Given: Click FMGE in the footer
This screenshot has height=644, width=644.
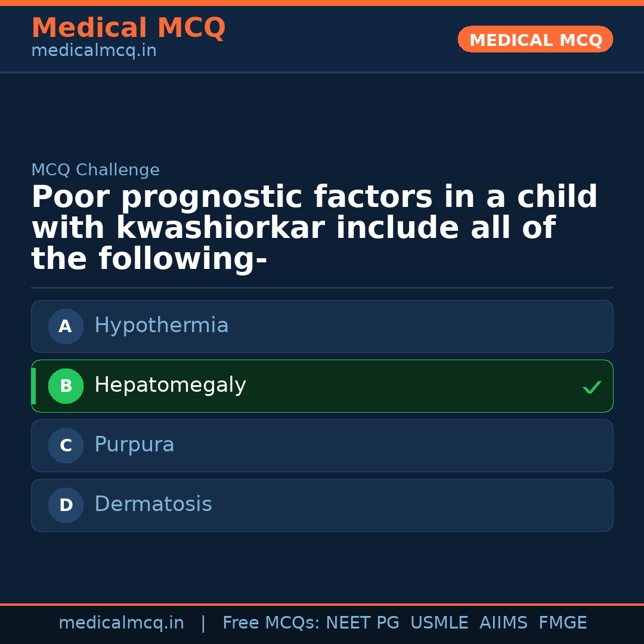Looking at the screenshot, I should [x=562, y=623].
